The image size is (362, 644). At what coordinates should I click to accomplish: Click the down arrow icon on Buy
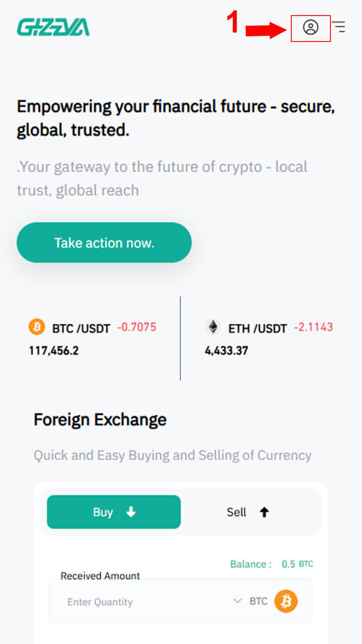pos(131,512)
